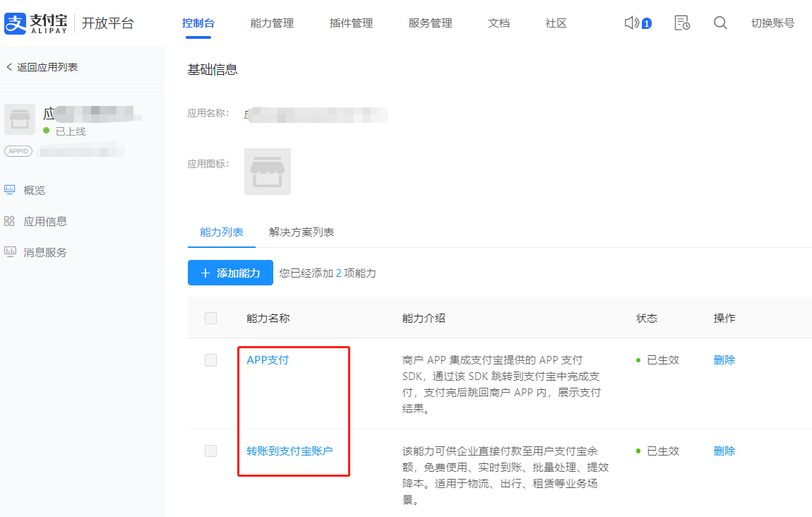Select the 能力列表 tab
The image size is (812, 517).
tap(222, 232)
